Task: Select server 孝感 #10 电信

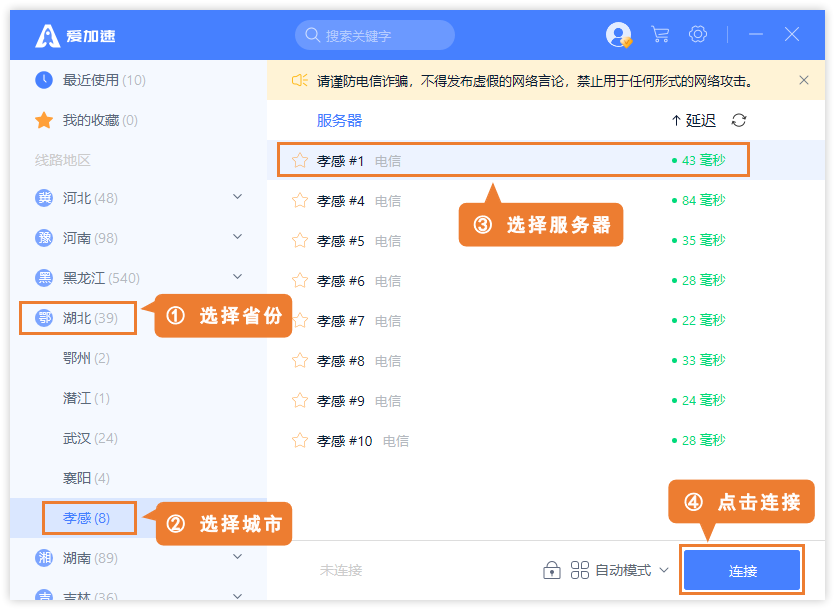Action: click(546, 441)
